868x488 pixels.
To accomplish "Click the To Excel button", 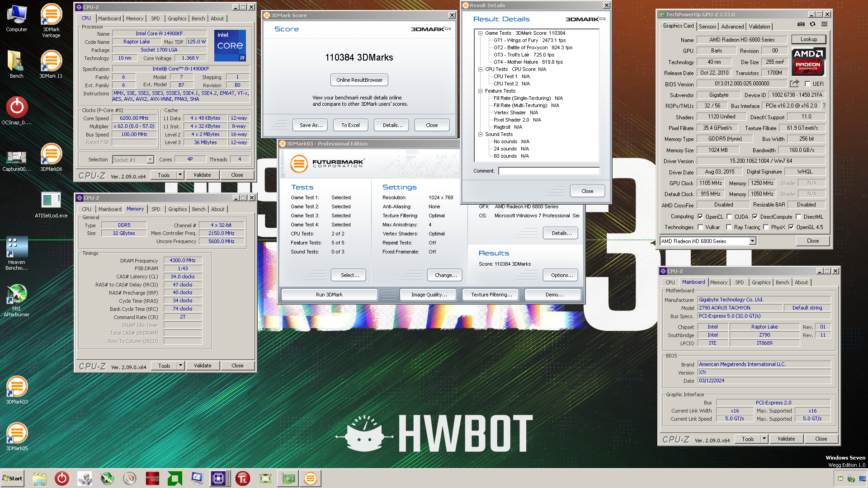I will pos(350,125).
